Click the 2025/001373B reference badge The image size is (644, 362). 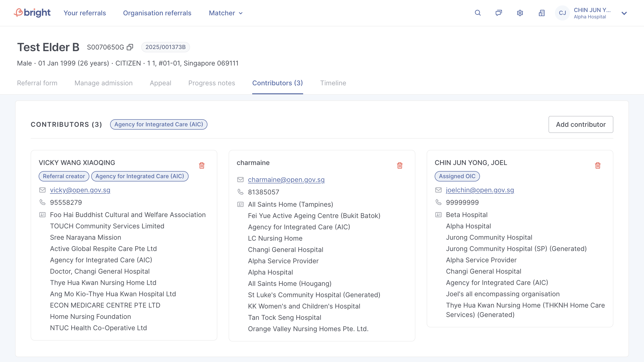pos(165,47)
